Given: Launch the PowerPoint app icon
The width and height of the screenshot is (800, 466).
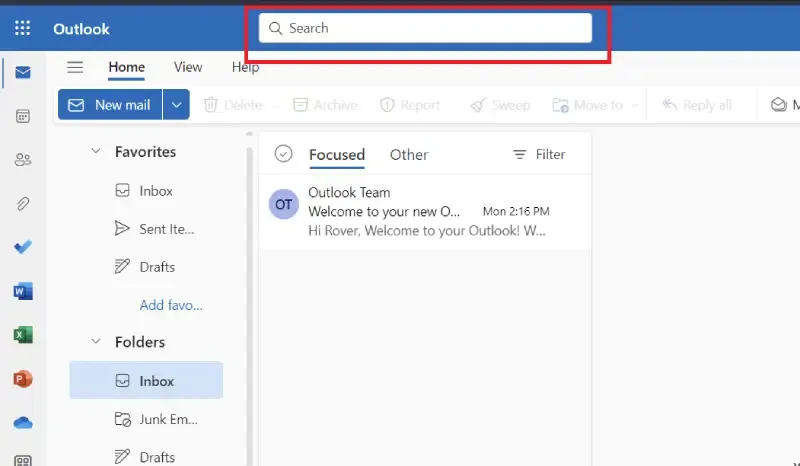Looking at the screenshot, I should coord(23,379).
